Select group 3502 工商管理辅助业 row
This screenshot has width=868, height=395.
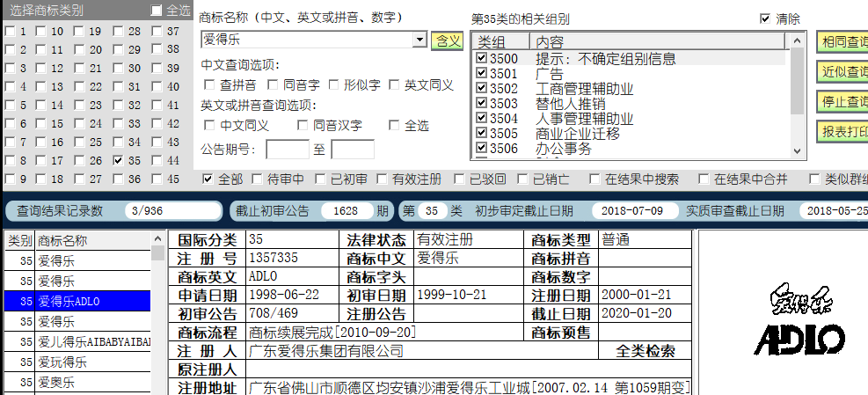pos(631,89)
